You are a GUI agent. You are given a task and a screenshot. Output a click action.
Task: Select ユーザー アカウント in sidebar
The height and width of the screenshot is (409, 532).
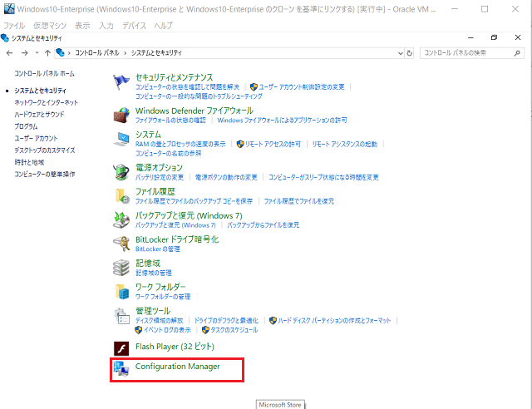[36, 138]
